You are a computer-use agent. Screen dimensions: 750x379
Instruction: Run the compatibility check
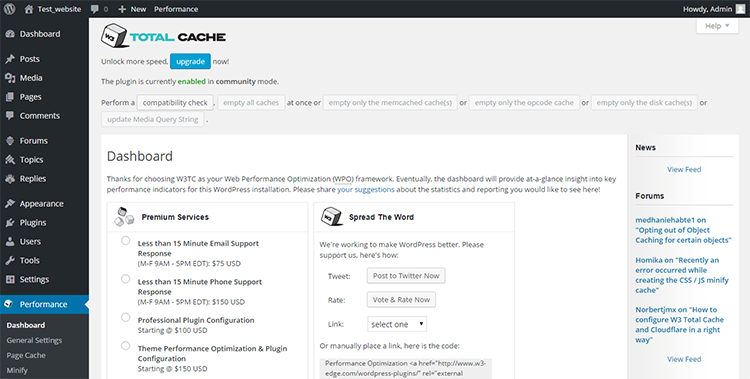point(175,102)
